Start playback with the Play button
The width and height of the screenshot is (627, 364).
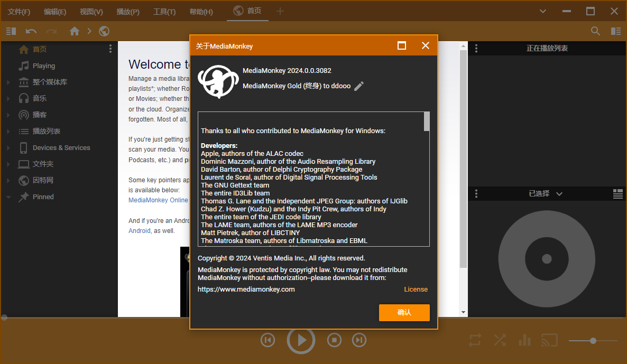coord(301,340)
